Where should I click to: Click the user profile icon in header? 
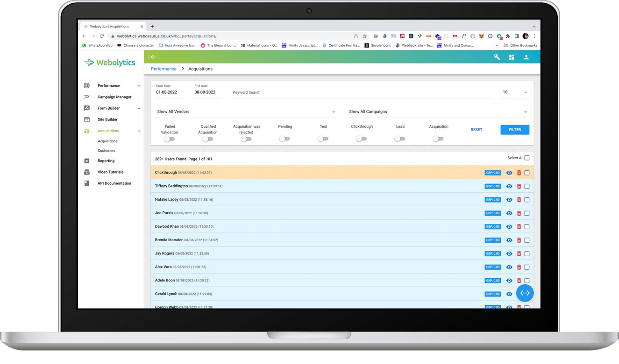[526, 57]
